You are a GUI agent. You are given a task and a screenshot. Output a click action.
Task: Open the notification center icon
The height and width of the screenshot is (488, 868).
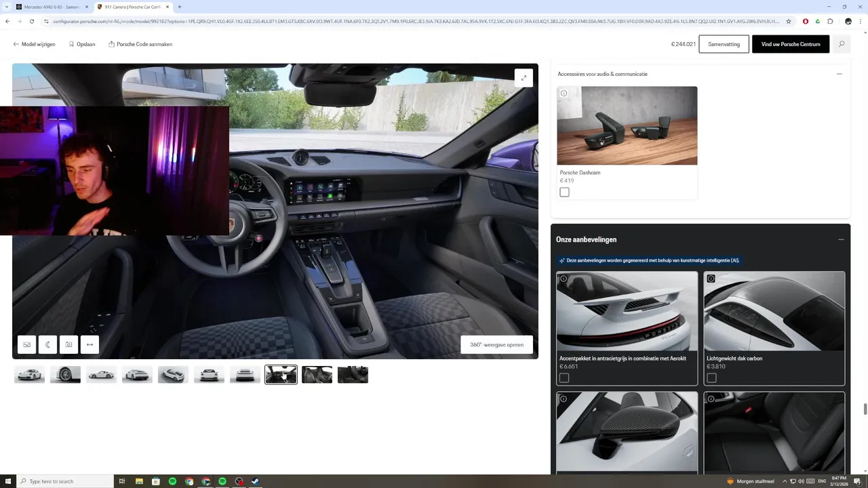click(x=857, y=481)
